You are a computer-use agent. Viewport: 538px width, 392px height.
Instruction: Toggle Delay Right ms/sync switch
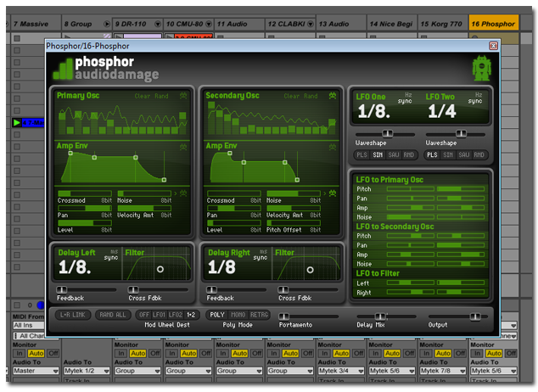[x=260, y=255]
